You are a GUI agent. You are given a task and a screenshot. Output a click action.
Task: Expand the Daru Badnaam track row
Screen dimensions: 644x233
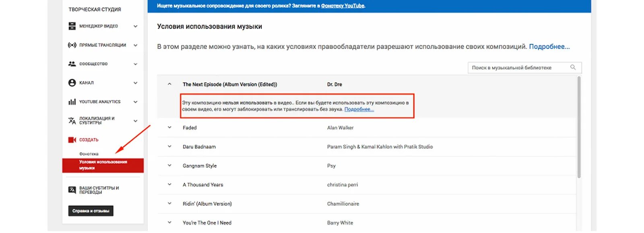point(169,146)
